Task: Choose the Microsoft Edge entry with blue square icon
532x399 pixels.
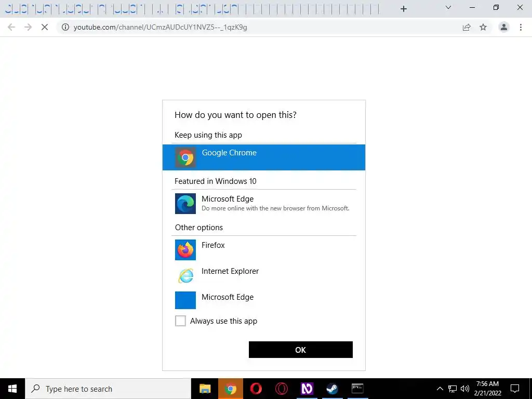Action: pyautogui.click(x=263, y=300)
